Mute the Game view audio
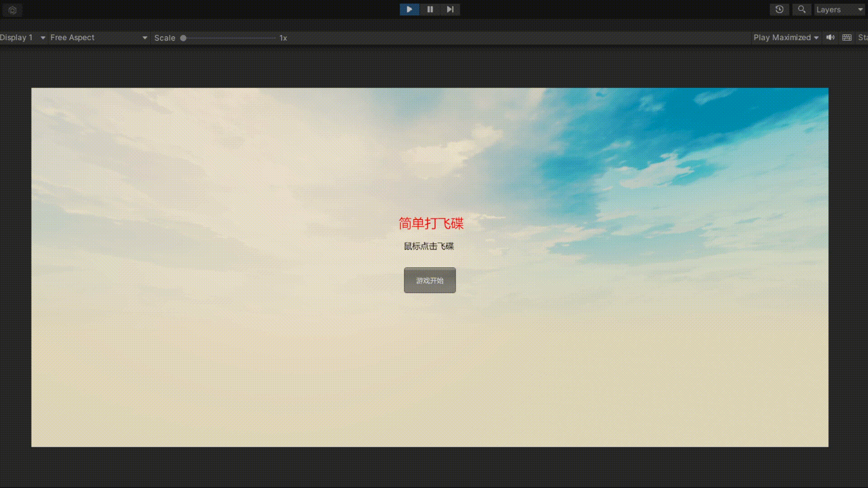Image resolution: width=868 pixels, height=488 pixels. [830, 38]
